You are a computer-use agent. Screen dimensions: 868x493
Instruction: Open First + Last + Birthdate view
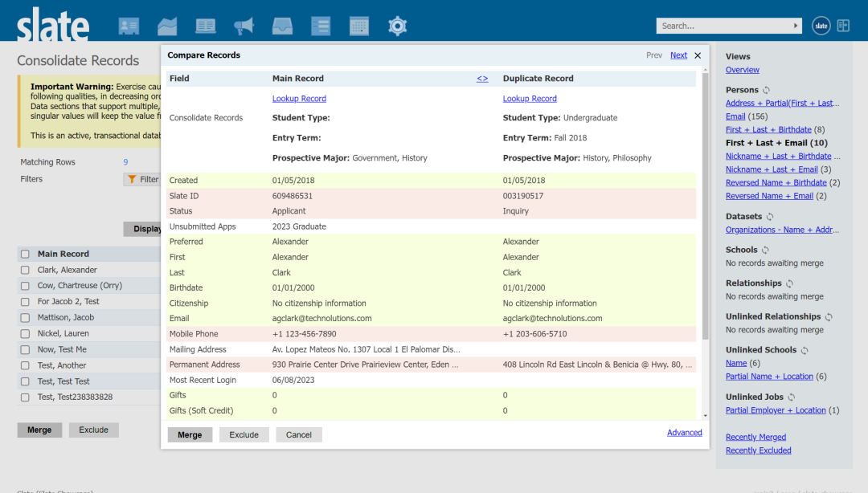[768, 129]
